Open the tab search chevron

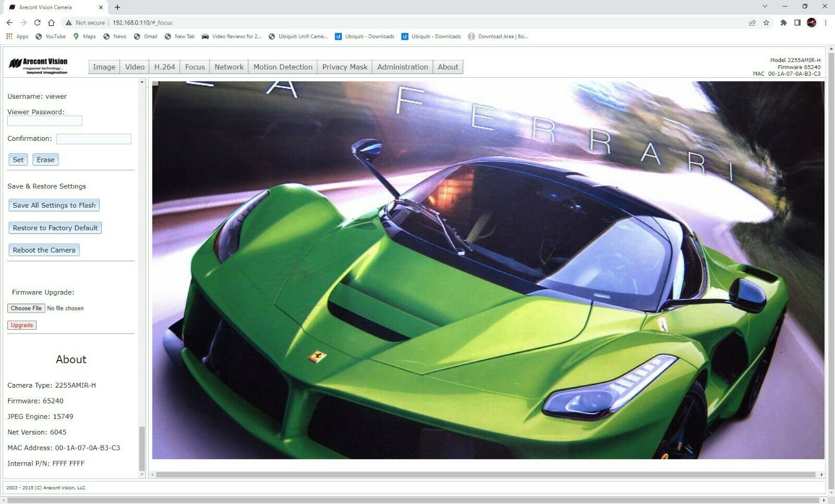(765, 6)
